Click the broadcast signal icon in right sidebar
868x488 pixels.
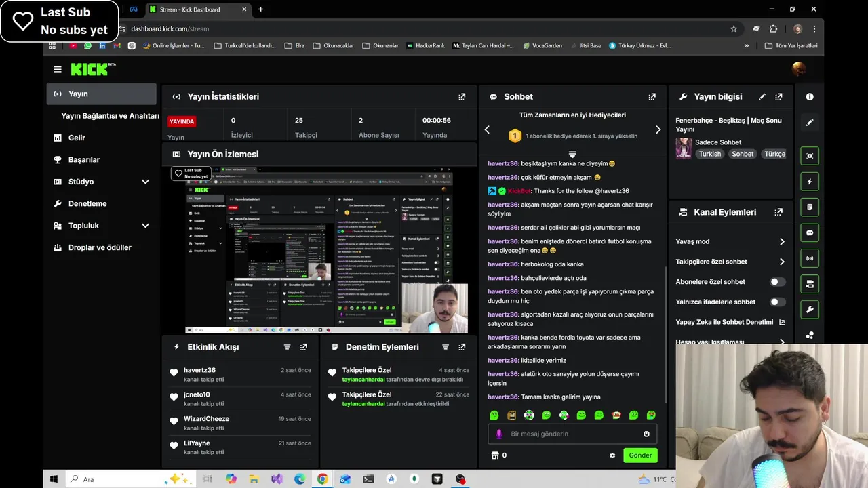[810, 258]
